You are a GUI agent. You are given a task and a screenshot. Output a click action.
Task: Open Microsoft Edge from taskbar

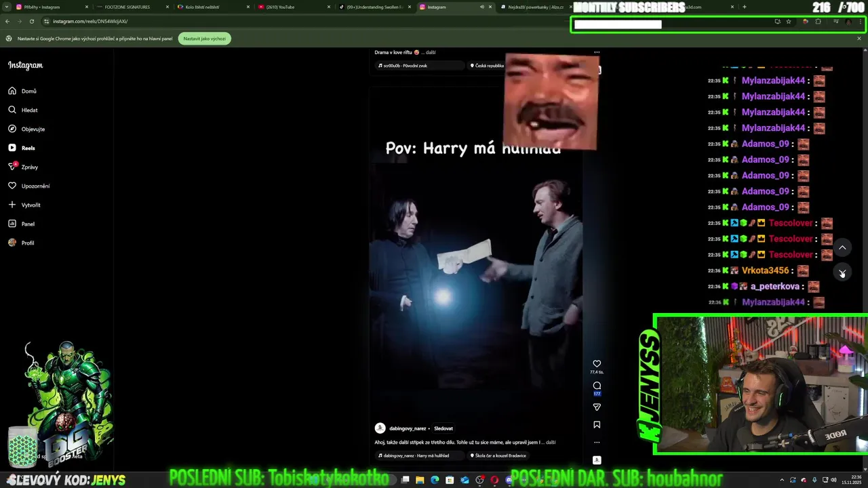[x=435, y=480]
